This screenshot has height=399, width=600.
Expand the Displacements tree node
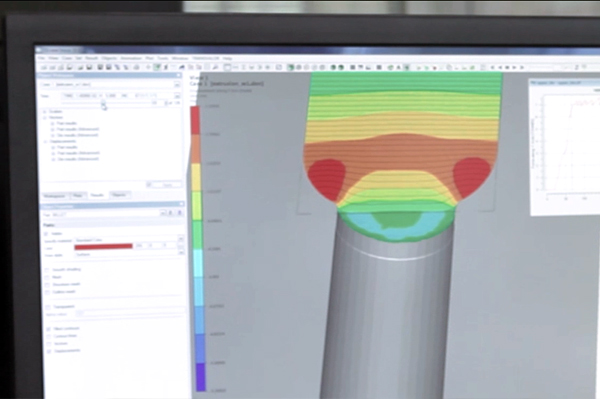click(46, 141)
